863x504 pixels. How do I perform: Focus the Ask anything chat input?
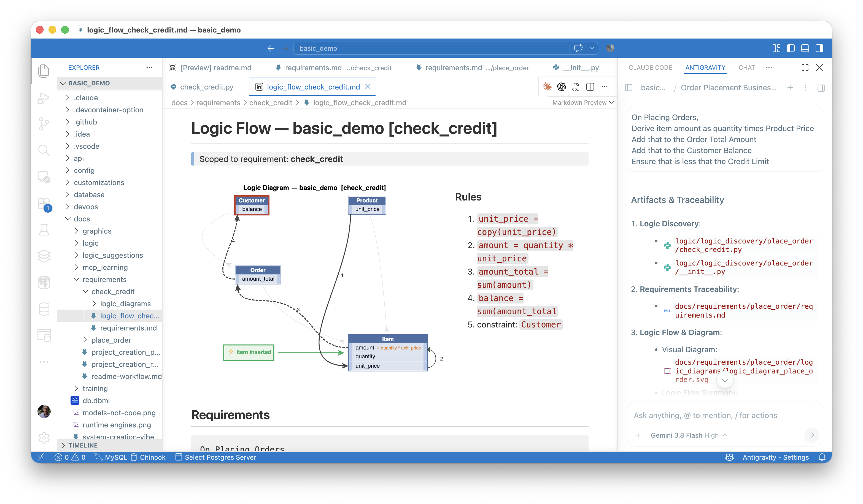click(724, 415)
